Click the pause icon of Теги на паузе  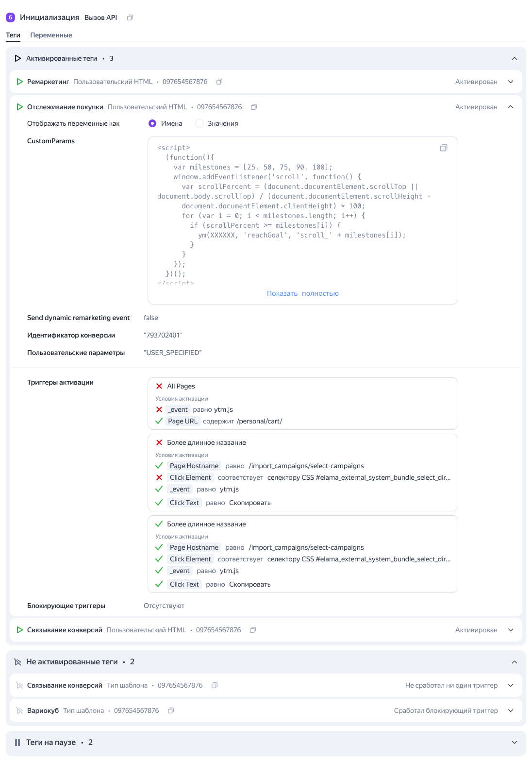click(17, 742)
